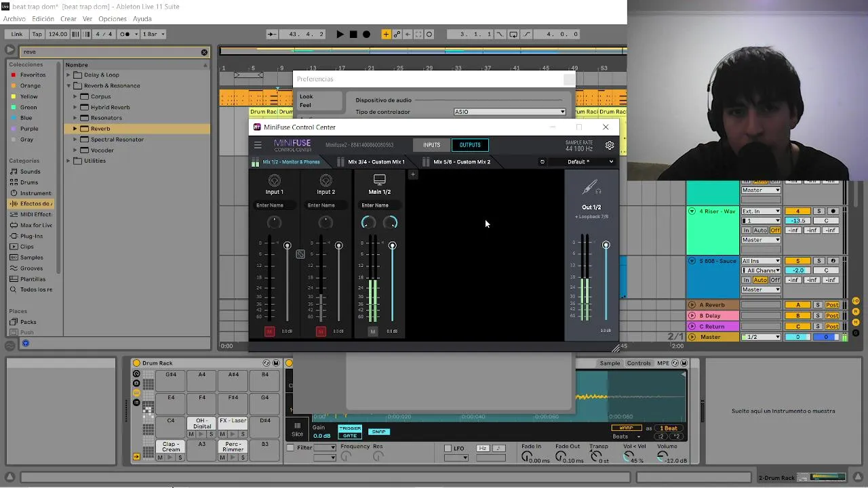This screenshot has height=488, width=868.
Task: Click the Input 1 fader handle in MiniFuse
Action: coord(287,245)
